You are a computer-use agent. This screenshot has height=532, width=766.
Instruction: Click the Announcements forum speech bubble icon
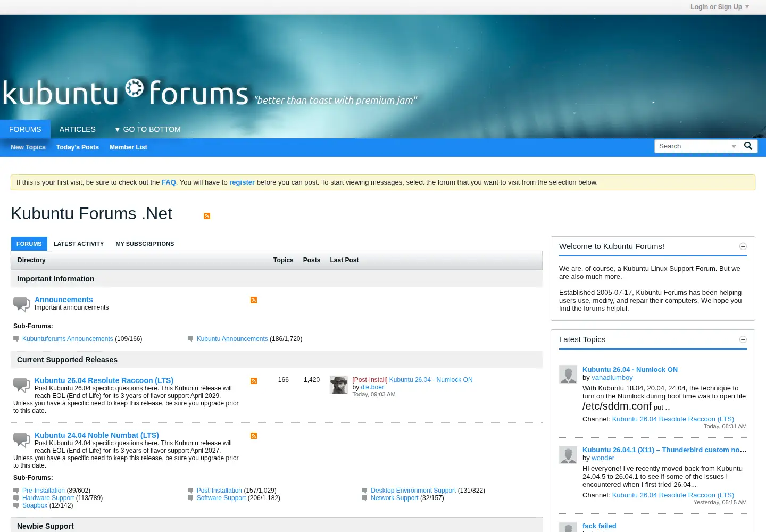22,304
